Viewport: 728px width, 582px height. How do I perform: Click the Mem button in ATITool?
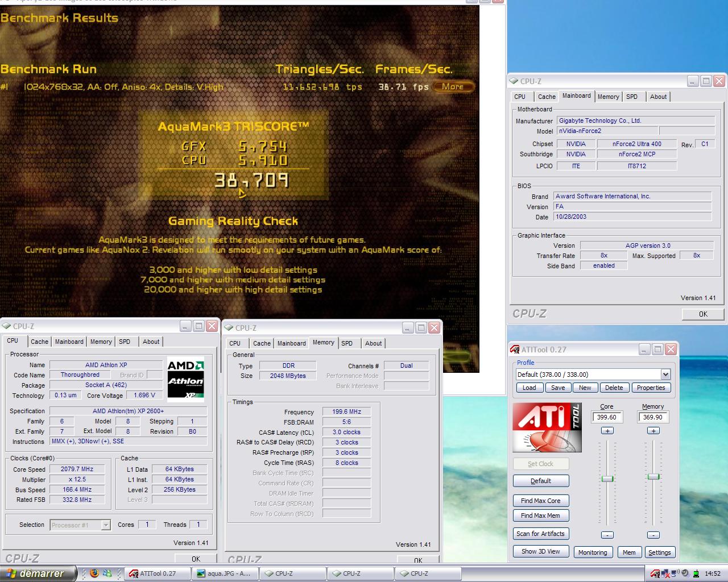(x=629, y=552)
